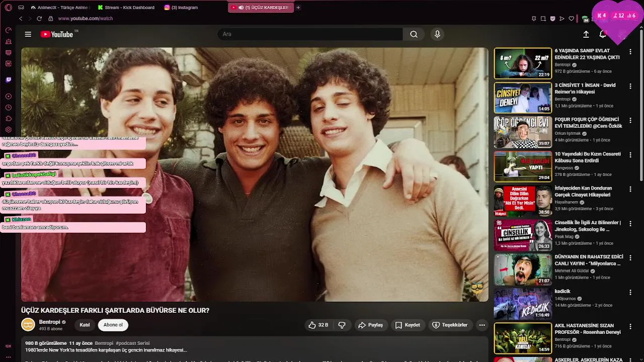Open the Opera GX main menu logo

coord(8,8)
